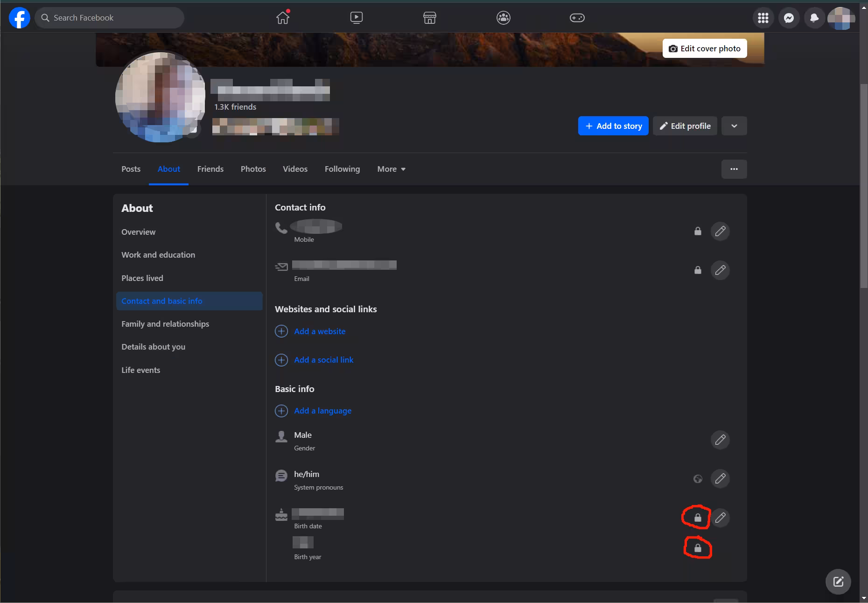868x603 pixels.
Task: Open the Marketplace storefront icon
Action: 429,18
